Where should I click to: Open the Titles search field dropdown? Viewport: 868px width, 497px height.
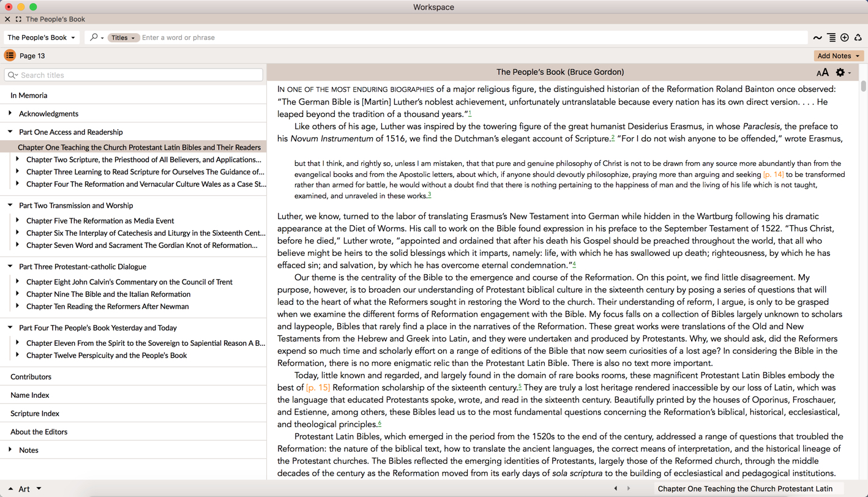pyautogui.click(x=123, y=38)
